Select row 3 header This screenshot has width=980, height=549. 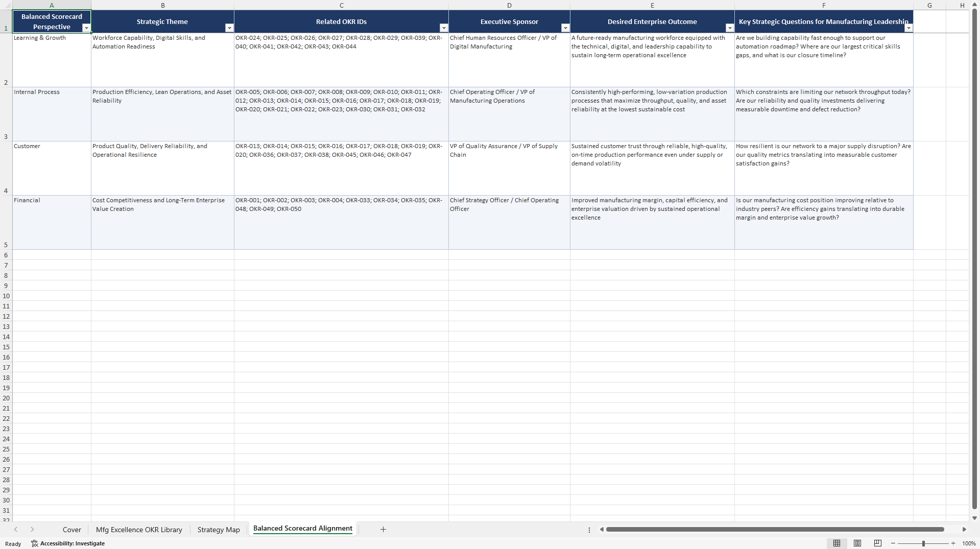(x=6, y=114)
